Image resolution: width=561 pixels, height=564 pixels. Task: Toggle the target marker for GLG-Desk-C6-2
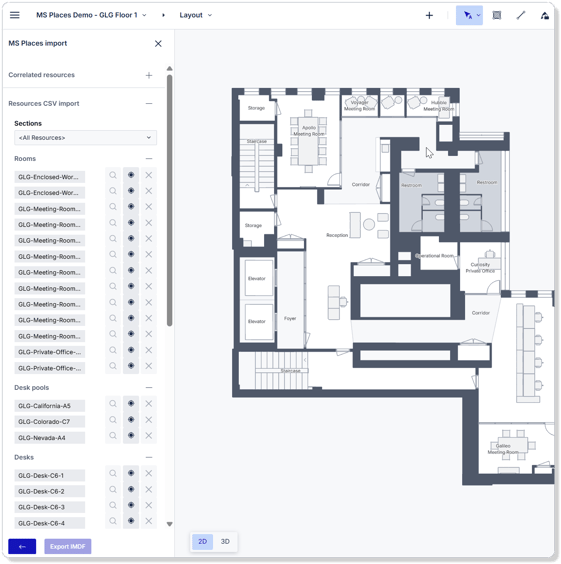point(131,489)
